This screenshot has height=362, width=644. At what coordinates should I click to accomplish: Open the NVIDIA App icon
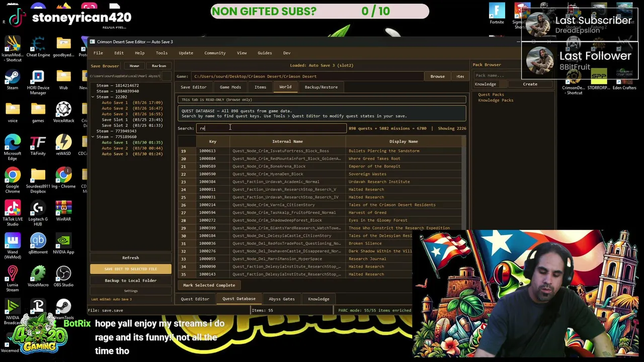click(x=63, y=244)
